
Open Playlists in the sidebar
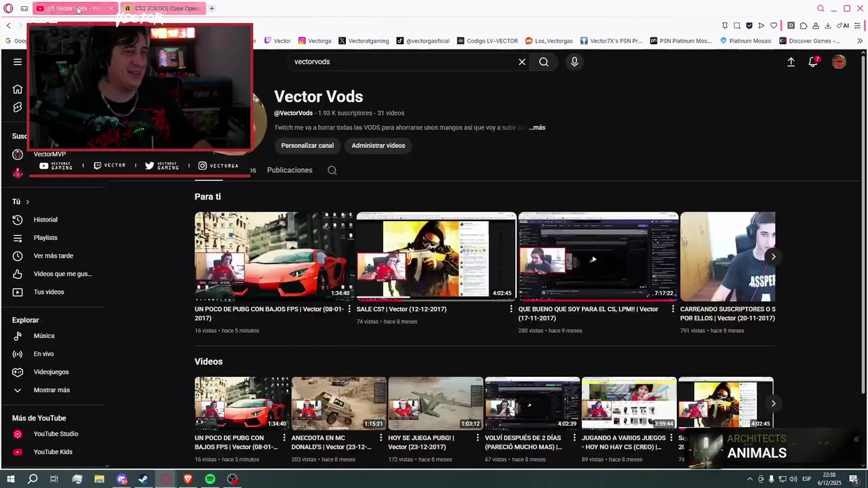45,238
